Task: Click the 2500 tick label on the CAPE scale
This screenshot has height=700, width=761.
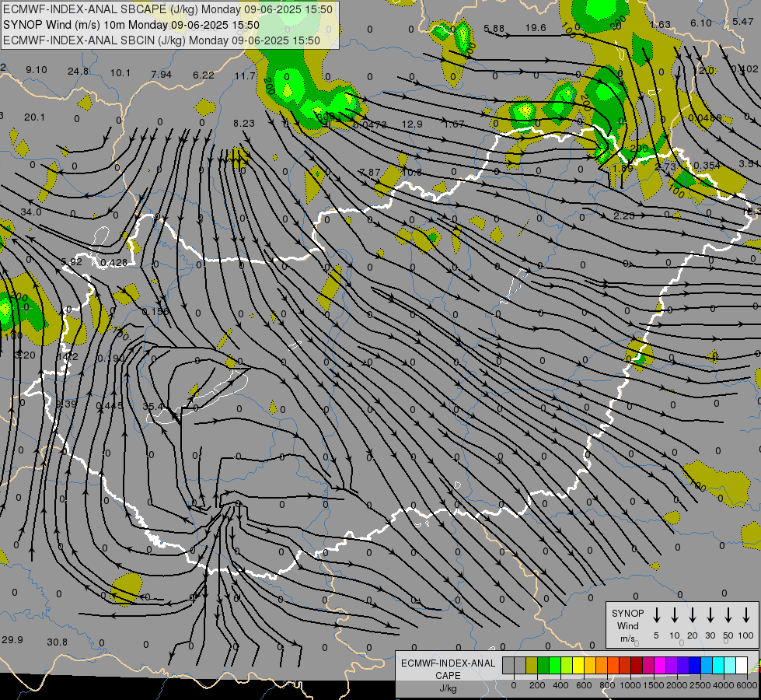Action: tap(700, 685)
